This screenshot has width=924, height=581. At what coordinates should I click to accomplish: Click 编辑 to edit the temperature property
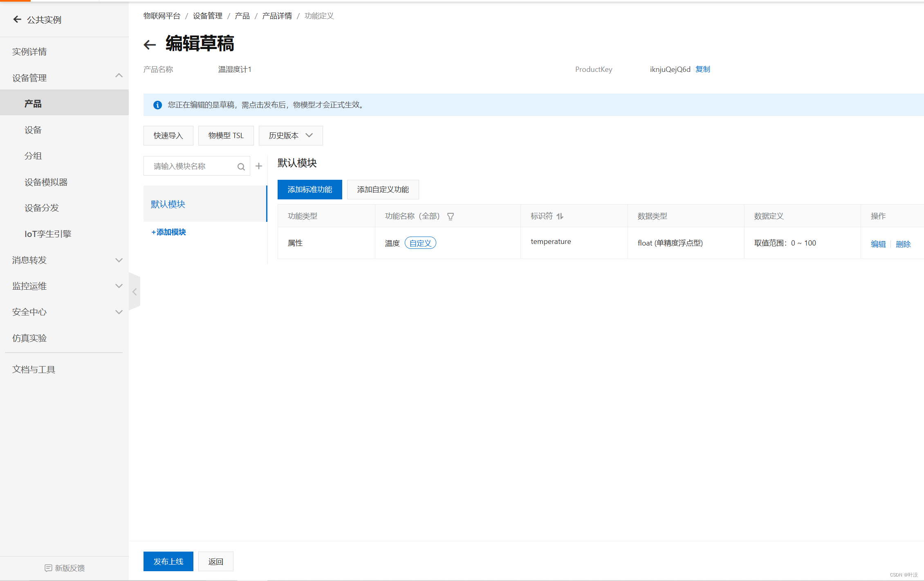click(878, 243)
